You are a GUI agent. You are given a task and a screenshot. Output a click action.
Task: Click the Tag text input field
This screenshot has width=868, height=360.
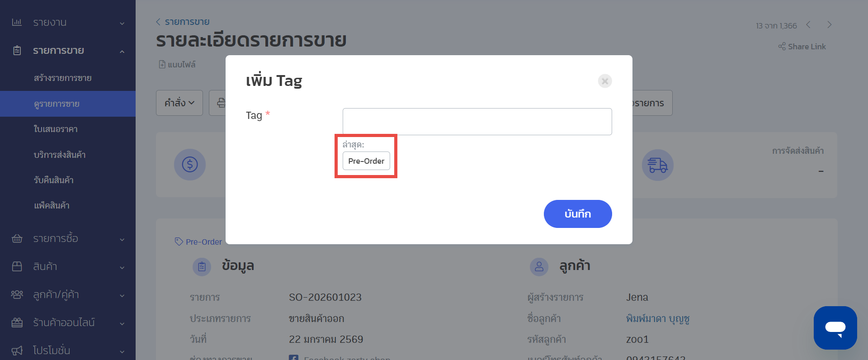(477, 122)
